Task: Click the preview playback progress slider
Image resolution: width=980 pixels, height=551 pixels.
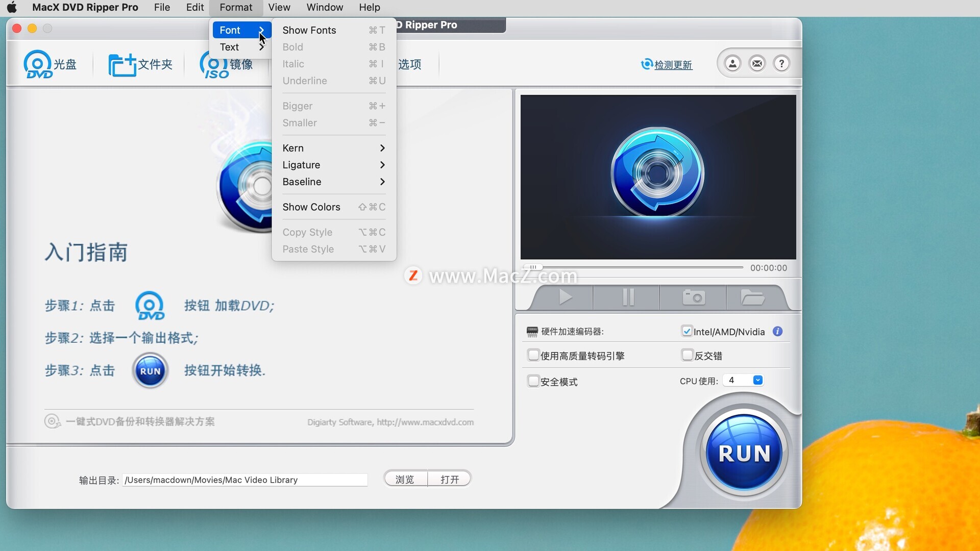Action: (633, 267)
